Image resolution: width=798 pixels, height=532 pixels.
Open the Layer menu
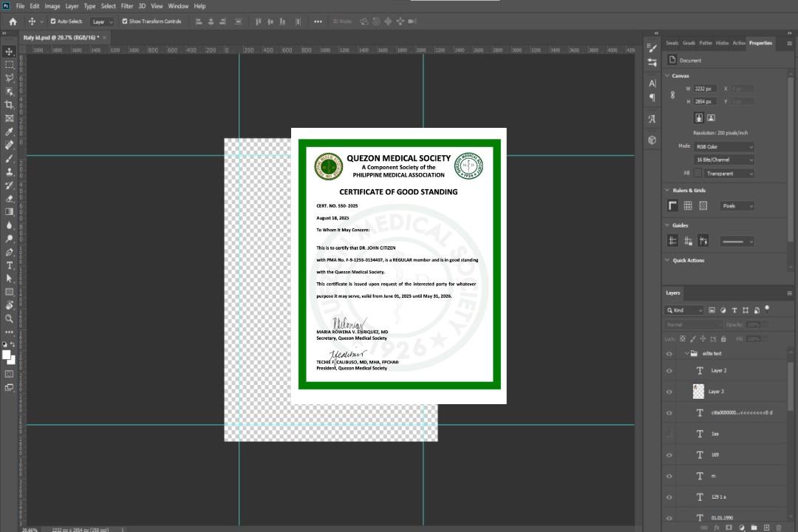(72, 6)
